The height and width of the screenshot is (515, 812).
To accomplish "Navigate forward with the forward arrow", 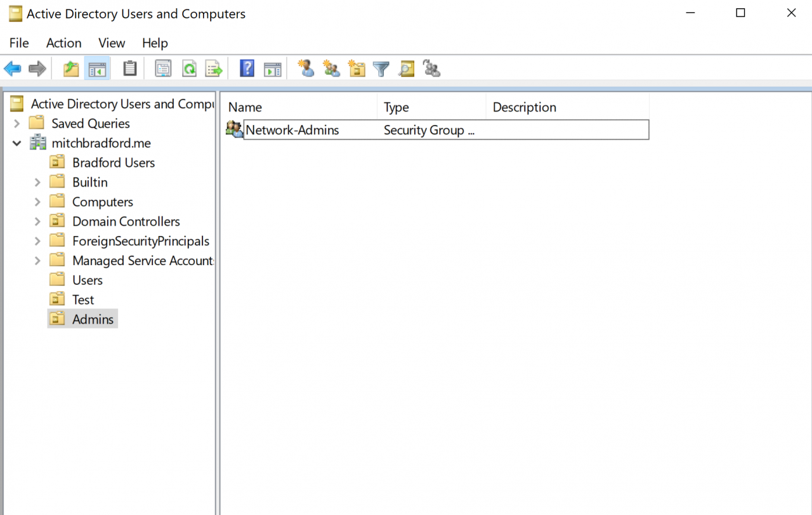I will (37, 68).
